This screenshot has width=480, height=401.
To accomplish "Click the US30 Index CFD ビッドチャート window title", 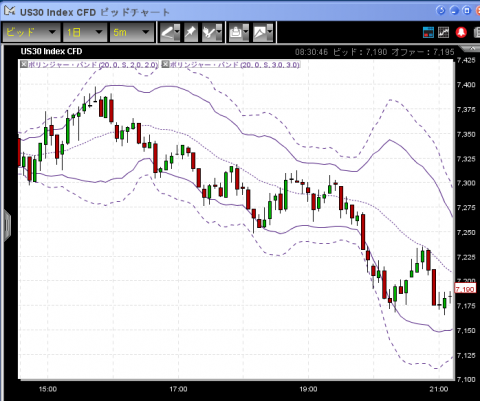I will click(95, 12).
